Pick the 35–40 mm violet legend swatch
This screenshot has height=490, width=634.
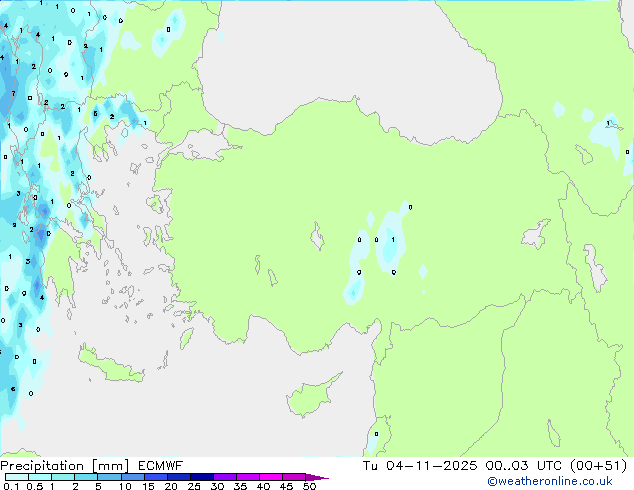tap(247, 477)
